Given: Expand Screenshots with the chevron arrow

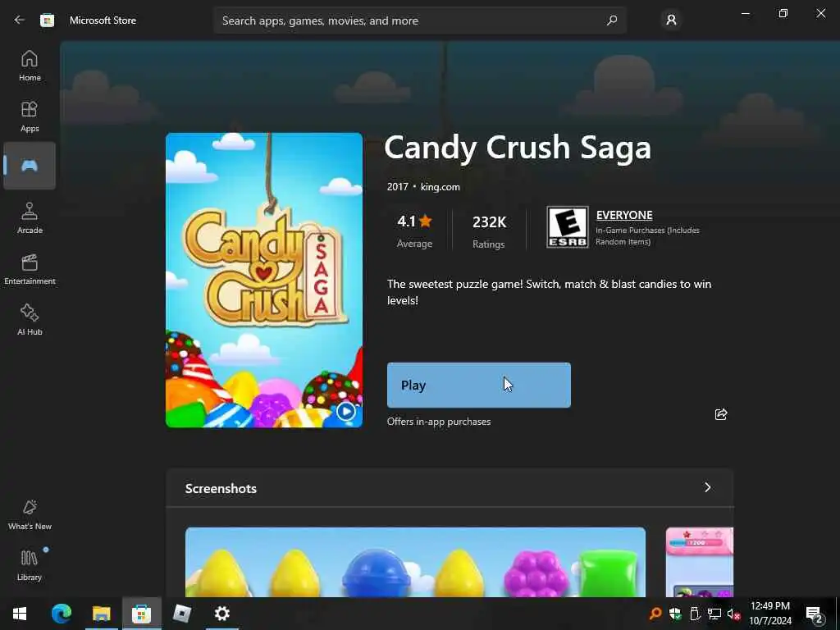Looking at the screenshot, I should coord(708,487).
